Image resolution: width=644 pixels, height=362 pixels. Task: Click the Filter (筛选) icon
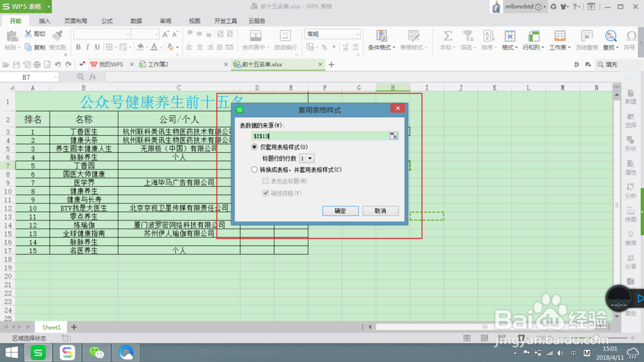(x=468, y=35)
